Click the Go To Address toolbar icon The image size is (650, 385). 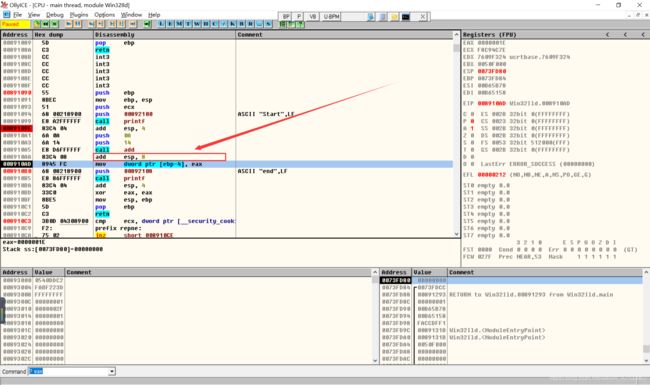coord(147,24)
